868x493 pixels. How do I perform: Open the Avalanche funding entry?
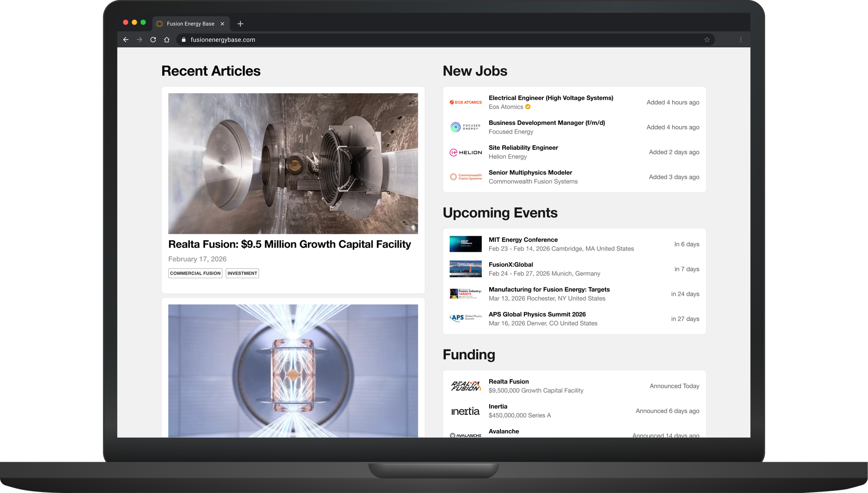(504, 431)
